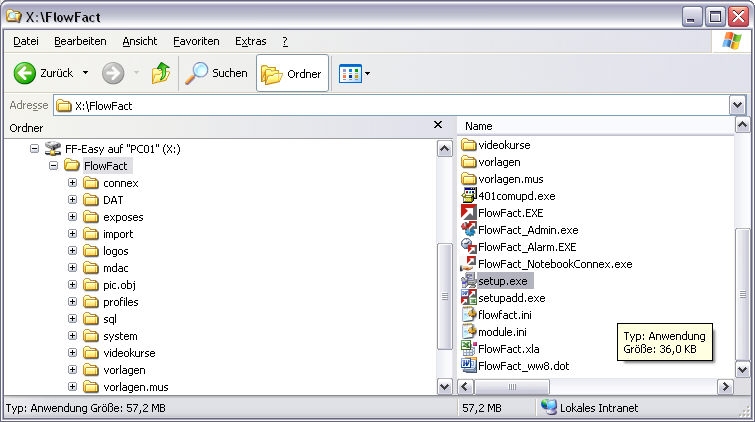Collapse the FlowFact folder node
Viewport: 755px width, 422px height.
[53, 166]
